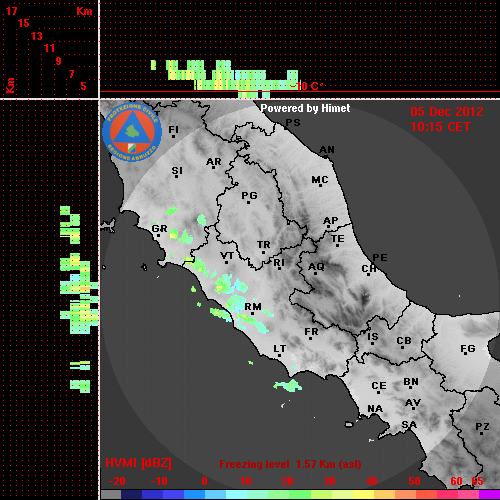Click the -10 C° isotherm label

(x=306, y=86)
